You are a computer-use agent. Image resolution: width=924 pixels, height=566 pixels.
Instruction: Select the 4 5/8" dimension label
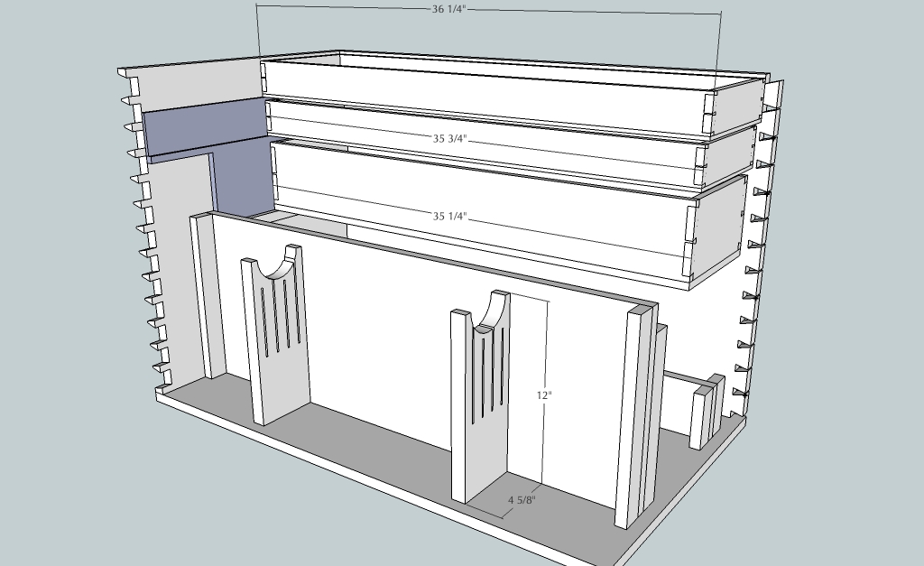coord(522,500)
